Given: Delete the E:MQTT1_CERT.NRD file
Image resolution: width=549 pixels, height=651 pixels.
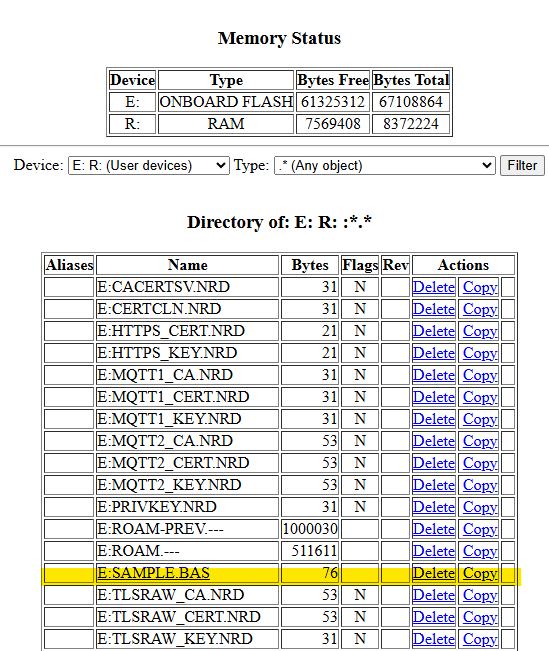Looking at the screenshot, I should point(434,397).
